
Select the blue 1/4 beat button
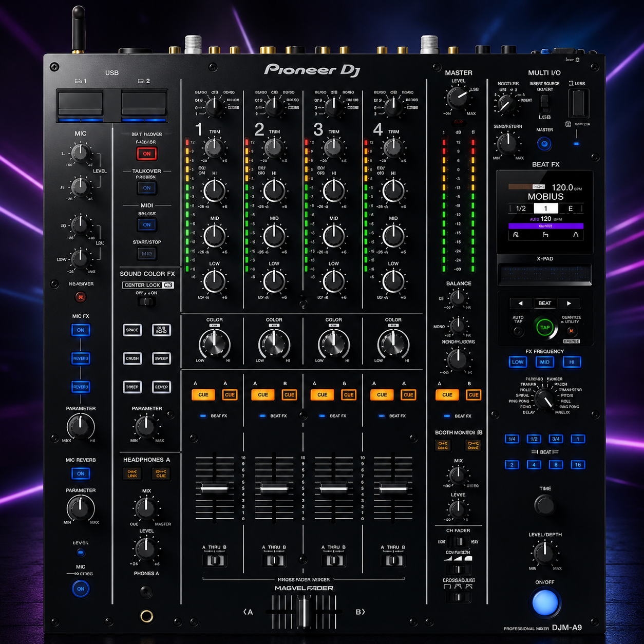pyautogui.click(x=512, y=439)
